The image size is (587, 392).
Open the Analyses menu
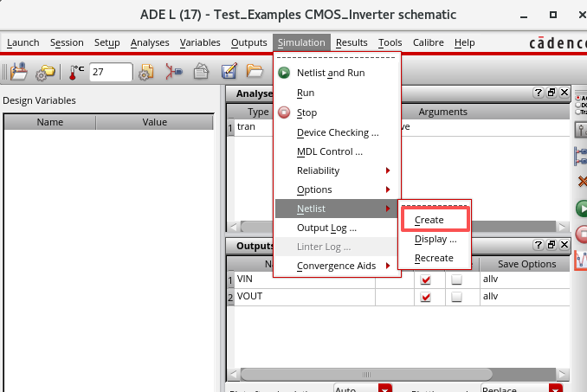tap(150, 42)
